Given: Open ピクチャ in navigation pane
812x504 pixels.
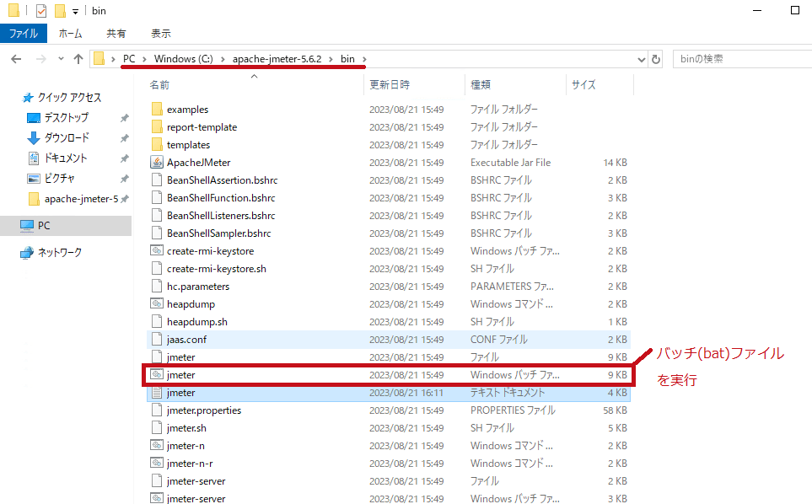Looking at the screenshot, I should pyautogui.click(x=60, y=178).
